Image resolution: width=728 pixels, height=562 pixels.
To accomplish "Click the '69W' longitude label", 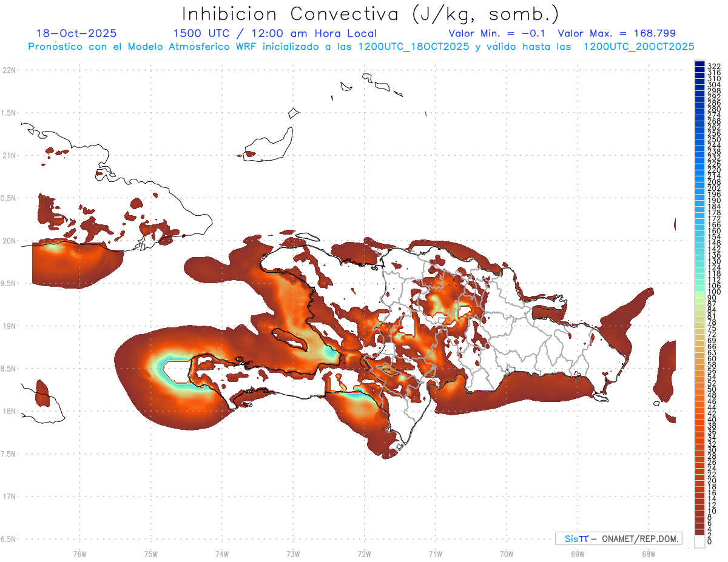I will [x=577, y=553].
